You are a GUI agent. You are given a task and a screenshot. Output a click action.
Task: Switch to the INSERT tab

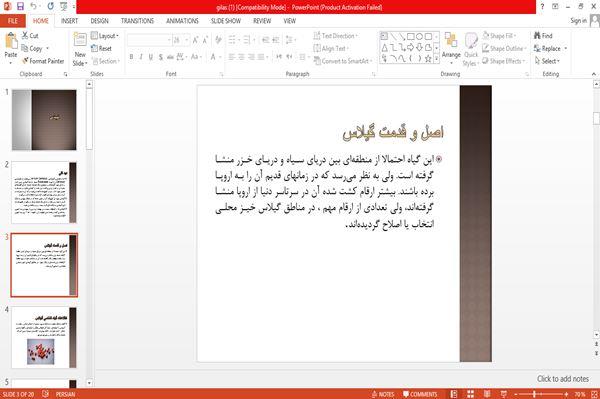(x=69, y=21)
